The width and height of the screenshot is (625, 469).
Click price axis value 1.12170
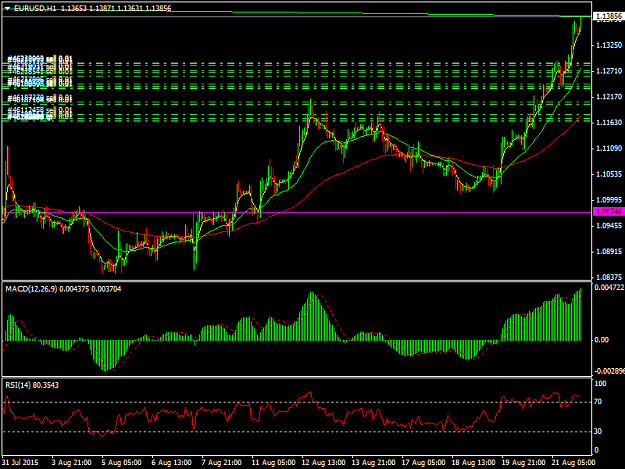608,97
